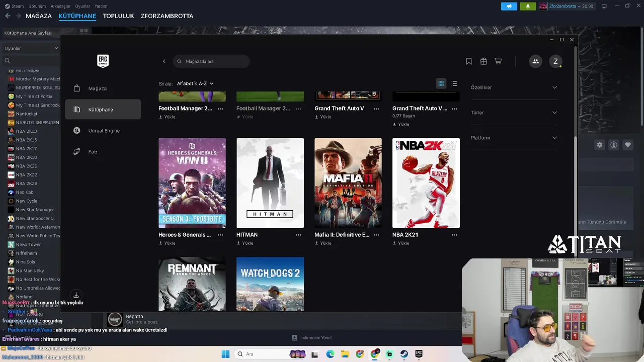Switch to Steam via taskbar icon
This screenshot has height=362, width=644.
[x=404, y=354]
